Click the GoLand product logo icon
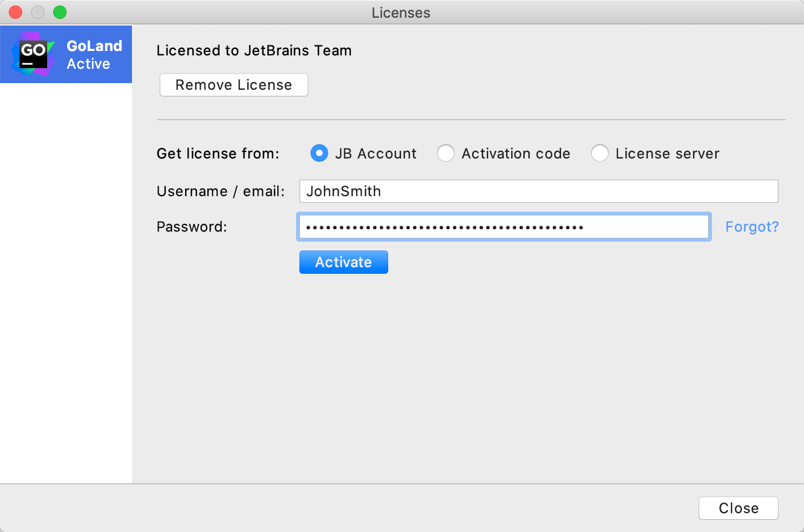This screenshot has height=532, width=804. click(33, 54)
